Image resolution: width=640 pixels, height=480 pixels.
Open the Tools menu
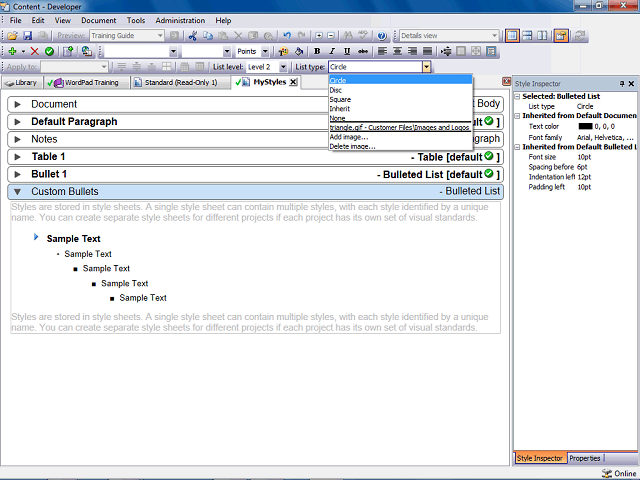coord(136,20)
